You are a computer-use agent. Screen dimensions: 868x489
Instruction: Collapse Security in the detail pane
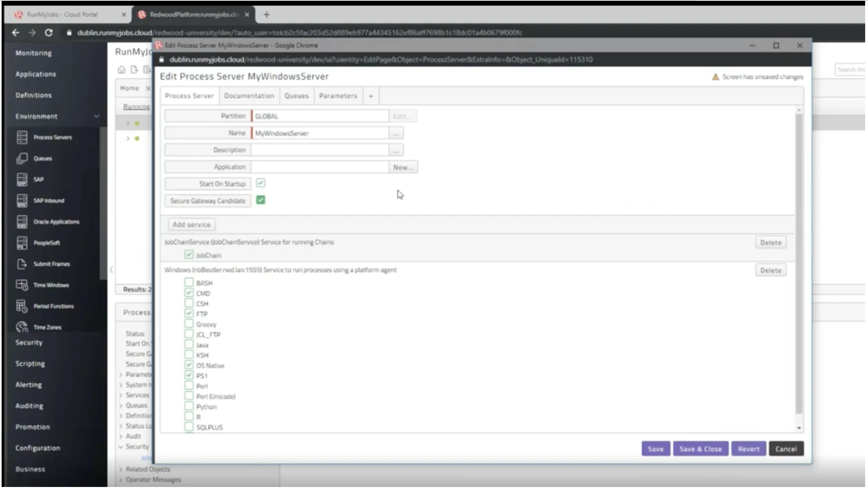point(121,447)
